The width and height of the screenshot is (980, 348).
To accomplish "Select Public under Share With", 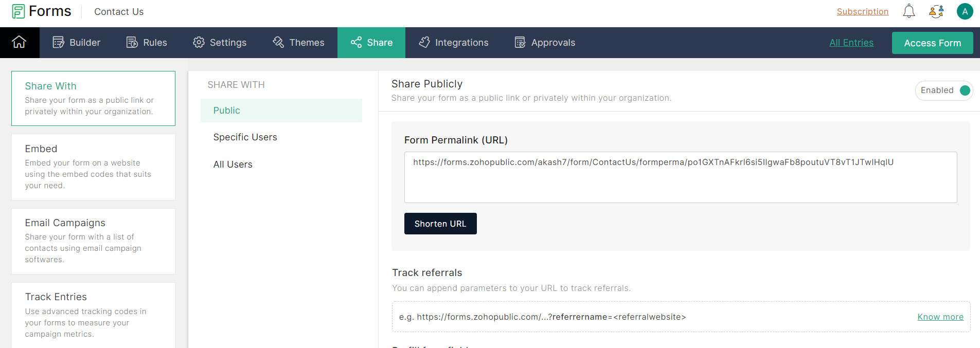I will (281, 111).
